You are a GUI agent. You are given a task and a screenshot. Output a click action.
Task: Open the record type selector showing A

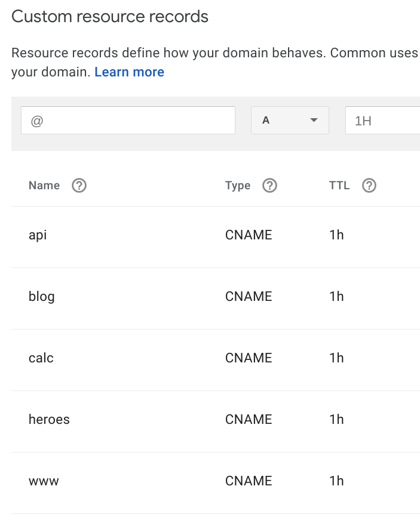tap(290, 120)
